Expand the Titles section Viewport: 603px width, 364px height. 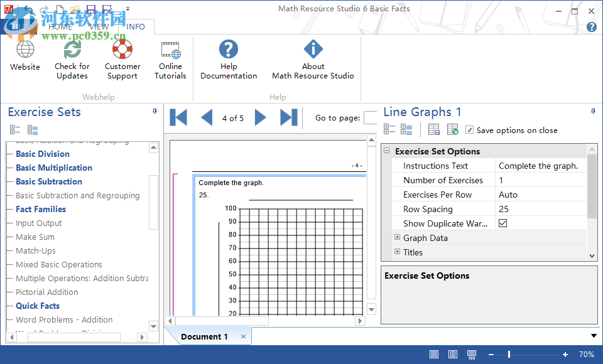point(396,252)
